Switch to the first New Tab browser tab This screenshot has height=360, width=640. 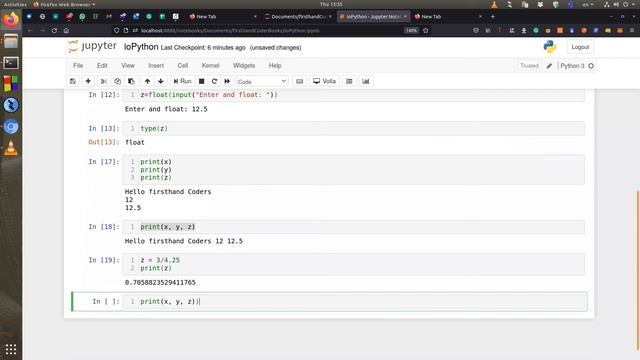point(222,16)
